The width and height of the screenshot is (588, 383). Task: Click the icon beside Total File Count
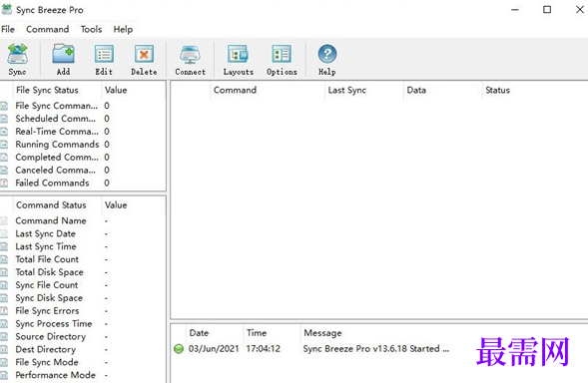pyautogui.click(x=4, y=259)
